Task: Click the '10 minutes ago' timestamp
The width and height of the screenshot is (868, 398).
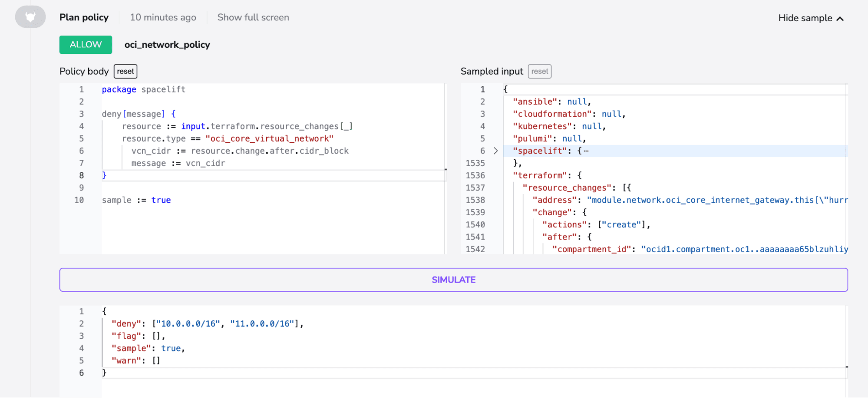Action: 163,17
